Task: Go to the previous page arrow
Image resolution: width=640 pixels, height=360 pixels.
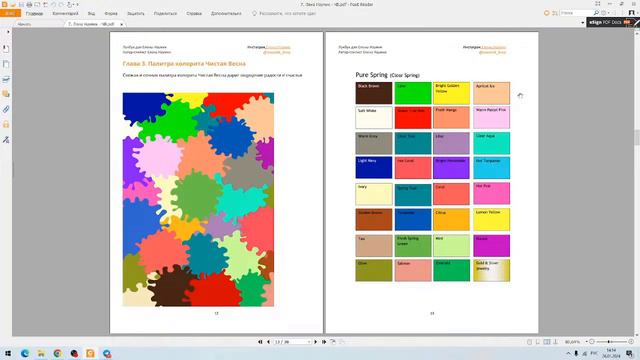Action: 268,342
